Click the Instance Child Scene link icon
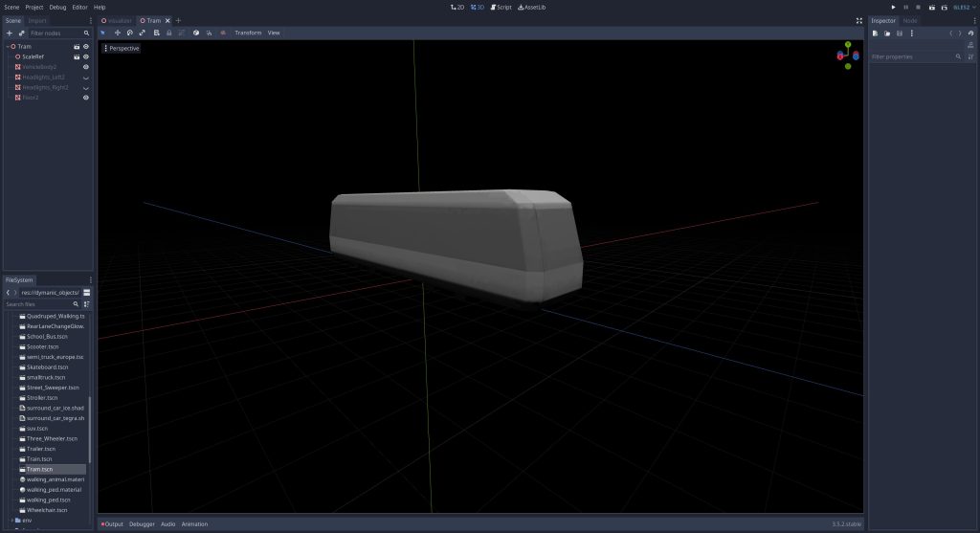980x533 pixels. point(22,33)
